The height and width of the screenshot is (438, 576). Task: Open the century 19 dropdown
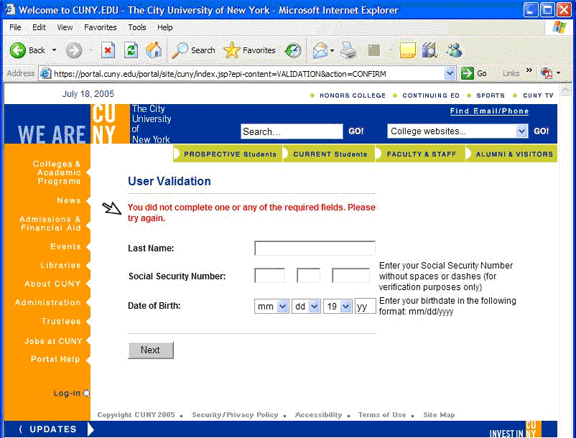coord(338,306)
